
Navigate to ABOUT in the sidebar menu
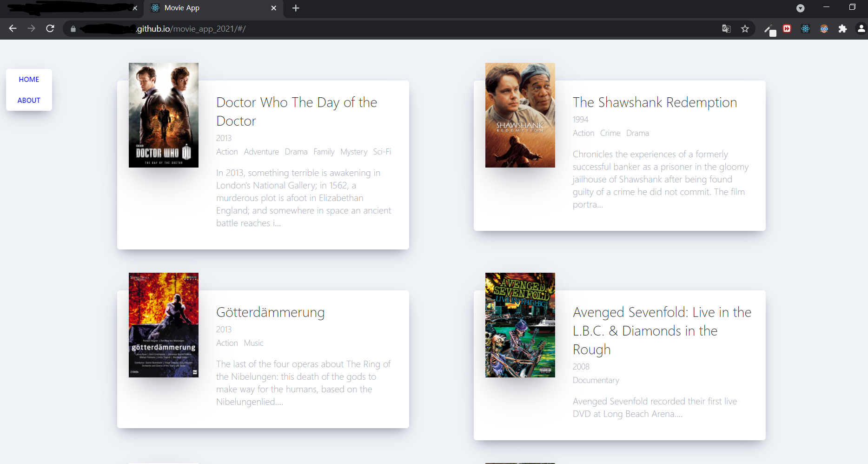pyautogui.click(x=29, y=101)
